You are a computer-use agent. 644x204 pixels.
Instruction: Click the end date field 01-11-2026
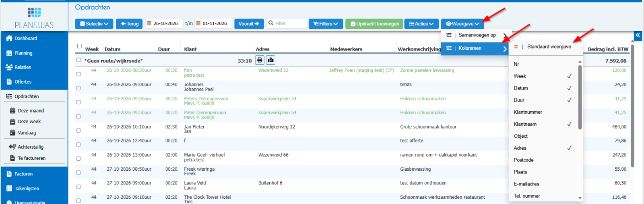(214, 23)
